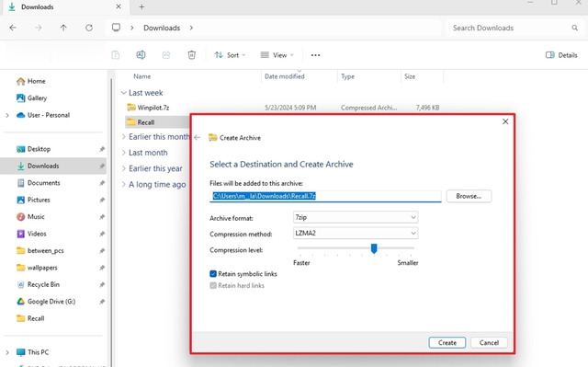Uncheck Retain symbolic links
588x367 pixels.
click(x=213, y=274)
